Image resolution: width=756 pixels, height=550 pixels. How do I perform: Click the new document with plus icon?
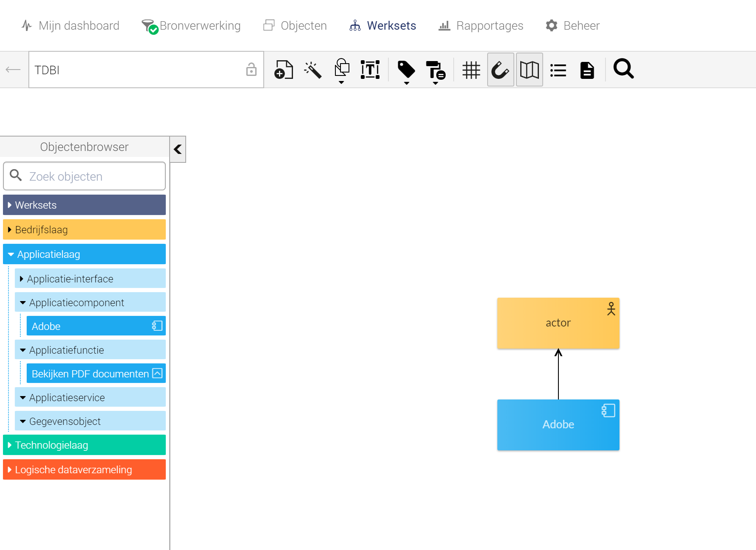tap(284, 70)
